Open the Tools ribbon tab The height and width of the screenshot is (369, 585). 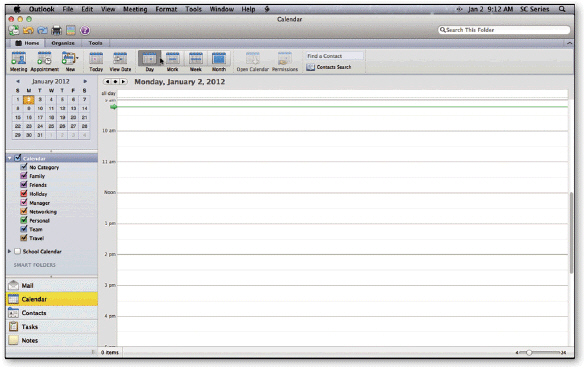point(95,43)
